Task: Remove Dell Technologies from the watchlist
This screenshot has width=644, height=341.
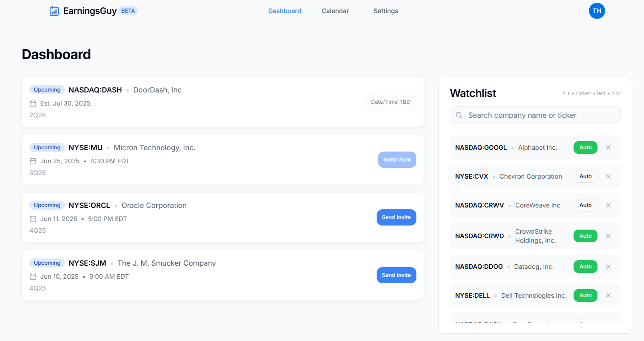Action: (x=608, y=295)
